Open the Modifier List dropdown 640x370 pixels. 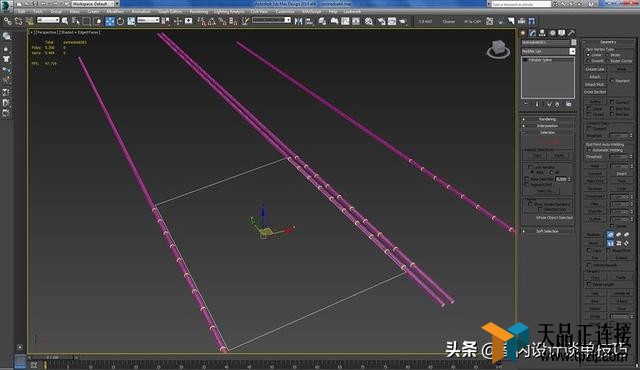pos(548,51)
